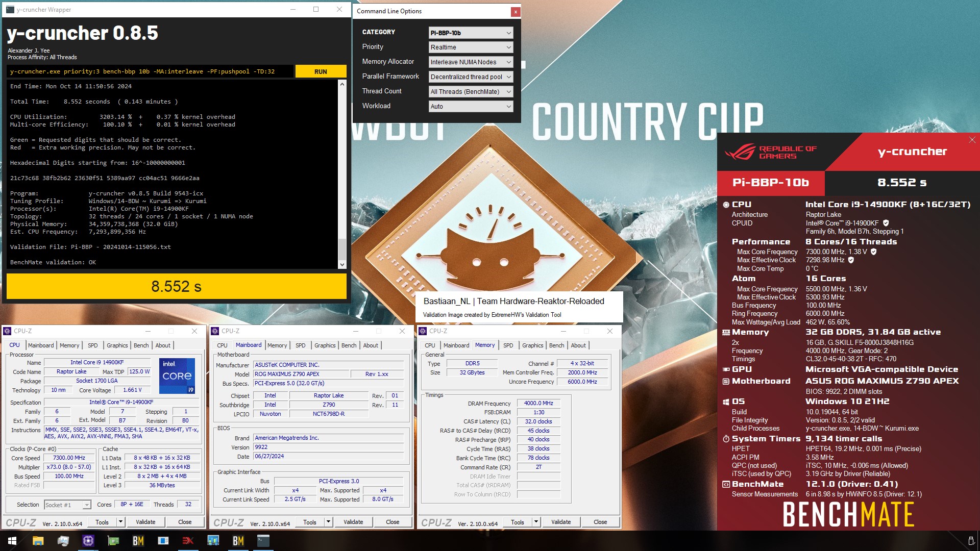Click the monitor graph icon in taskbar
Image resolution: width=980 pixels, height=551 pixels.
point(63,541)
